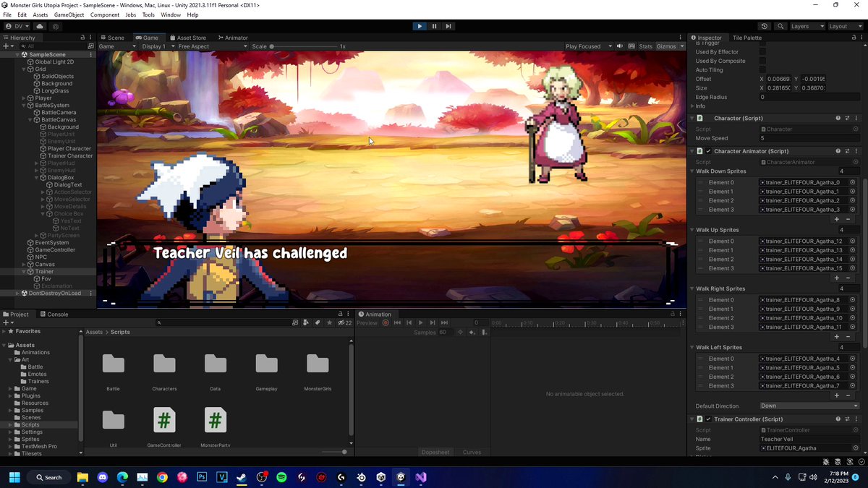Open Character Animator (Script) more options menu
Screen dimensions: 868x488
click(856, 151)
